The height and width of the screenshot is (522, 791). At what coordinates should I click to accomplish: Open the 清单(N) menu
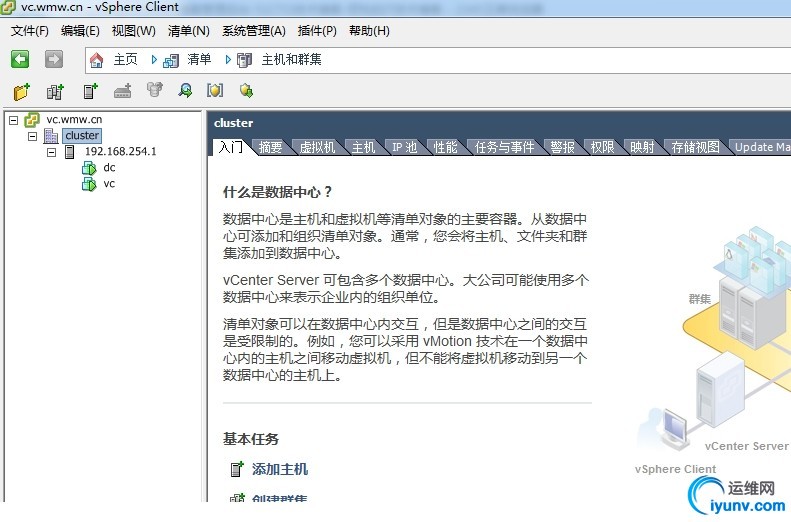pyautogui.click(x=189, y=31)
